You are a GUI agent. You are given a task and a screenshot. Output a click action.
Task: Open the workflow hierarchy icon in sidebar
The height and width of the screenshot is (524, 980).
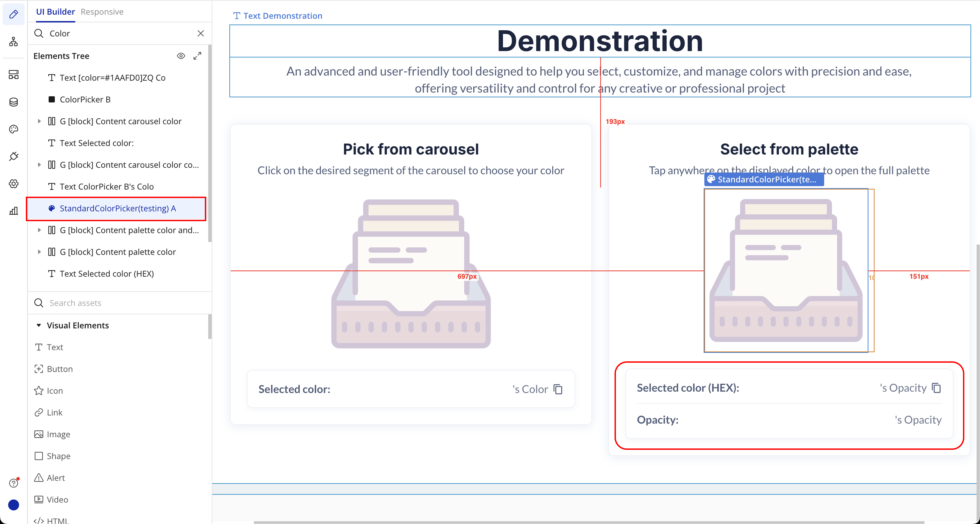(x=14, y=42)
